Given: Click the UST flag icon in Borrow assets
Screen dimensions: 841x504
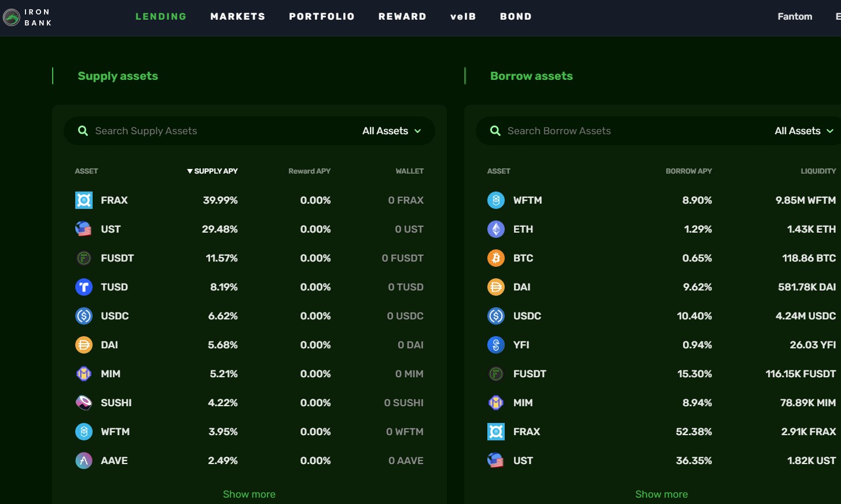Looking at the screenshot, I should tap(496, 461).
